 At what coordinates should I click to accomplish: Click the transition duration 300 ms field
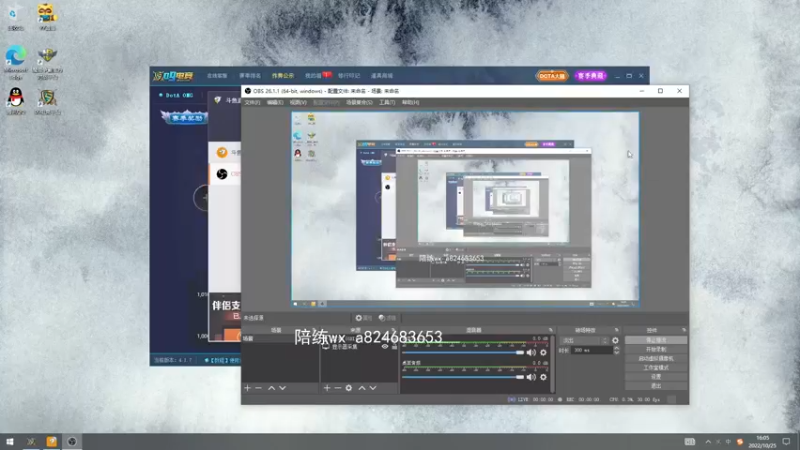(592, 351)
